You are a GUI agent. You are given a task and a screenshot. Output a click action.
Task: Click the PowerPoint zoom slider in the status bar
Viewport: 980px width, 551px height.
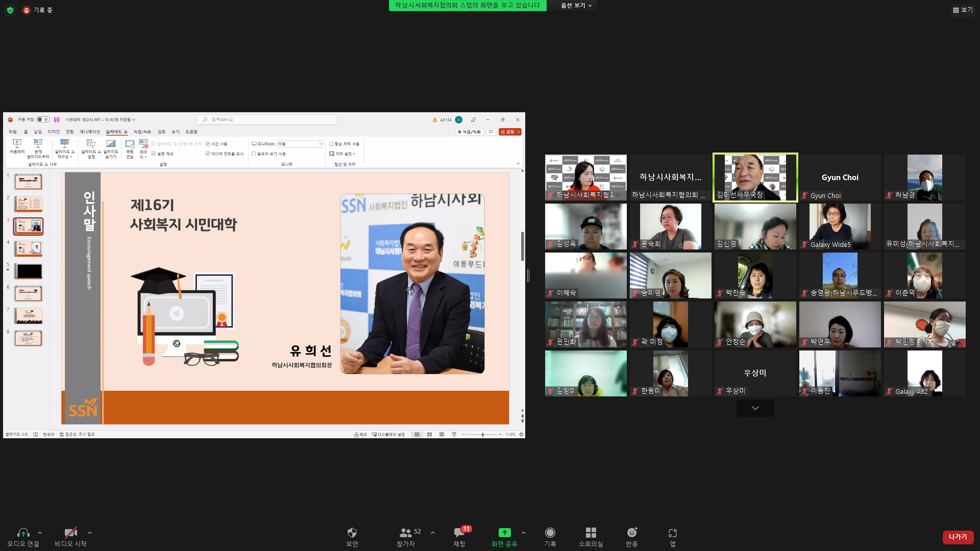tap(482, 435)
